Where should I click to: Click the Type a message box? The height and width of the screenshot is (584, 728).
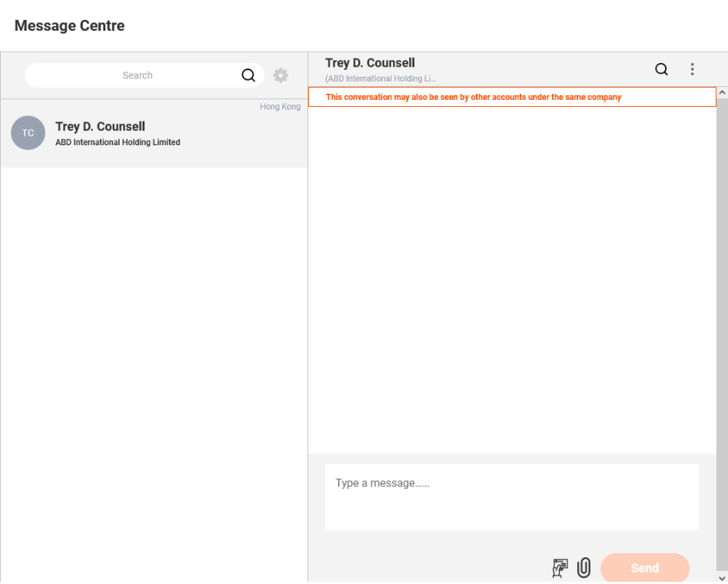point(512,497)
